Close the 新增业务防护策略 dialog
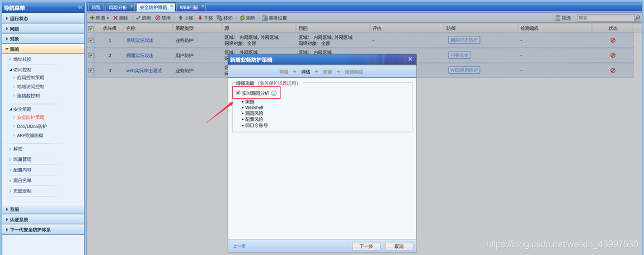Image resolution: width=644 pixels, height=255 pixels. pos(410,59)
